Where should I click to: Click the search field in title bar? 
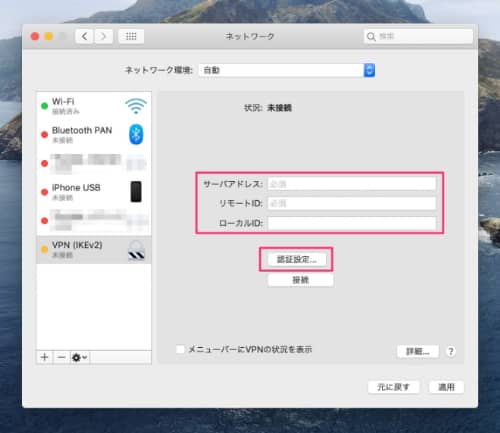(418, 36)
